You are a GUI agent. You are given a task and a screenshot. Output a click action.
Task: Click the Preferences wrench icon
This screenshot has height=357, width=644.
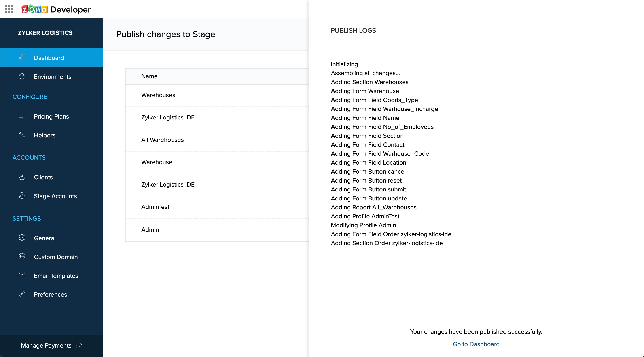pos(22,294)
